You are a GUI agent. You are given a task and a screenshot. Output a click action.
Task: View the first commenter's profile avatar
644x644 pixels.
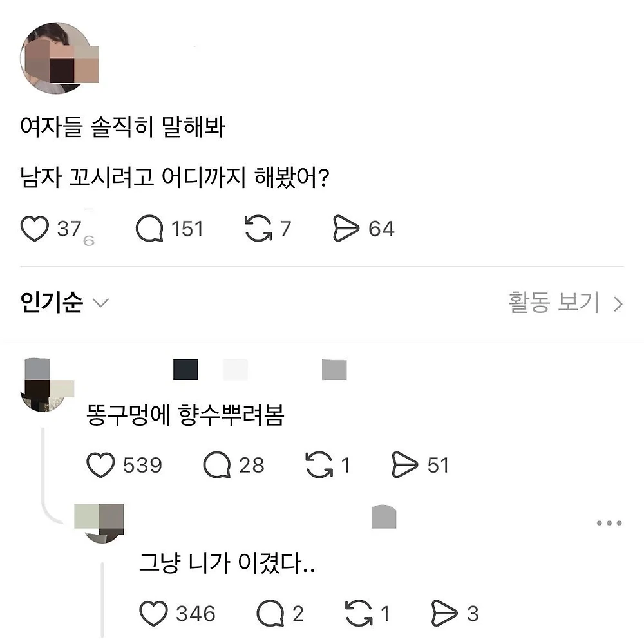coord(45,385)
